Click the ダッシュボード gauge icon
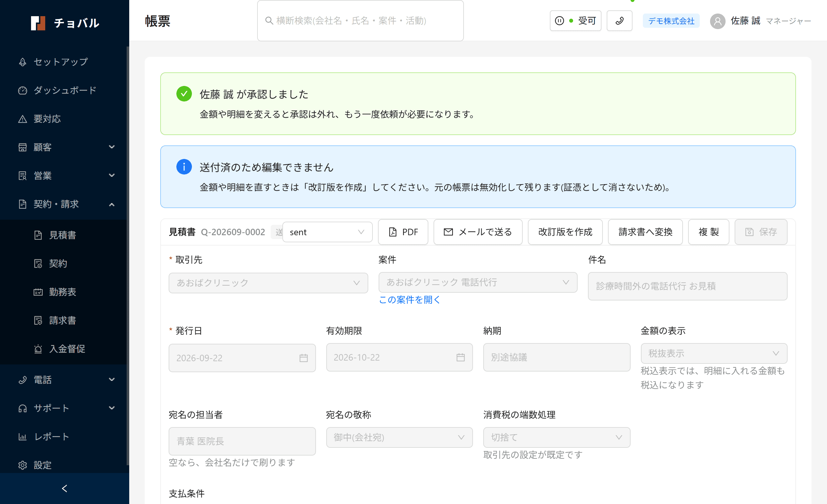 point(23,90)
